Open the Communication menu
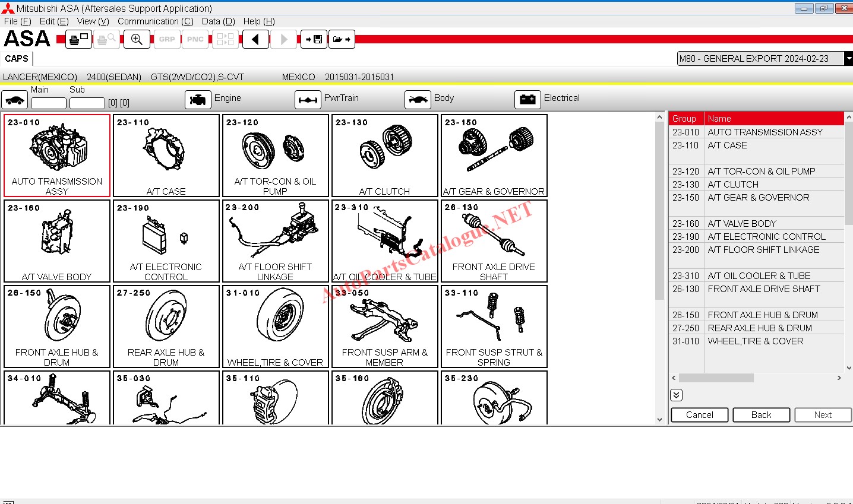Viewport: 853px width, 504px height. click(156, 21)
